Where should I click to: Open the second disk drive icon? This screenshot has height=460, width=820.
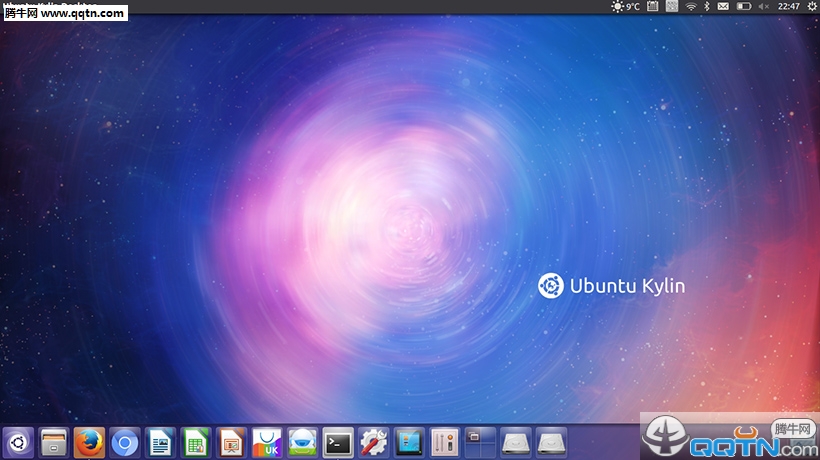coord(551,443)
